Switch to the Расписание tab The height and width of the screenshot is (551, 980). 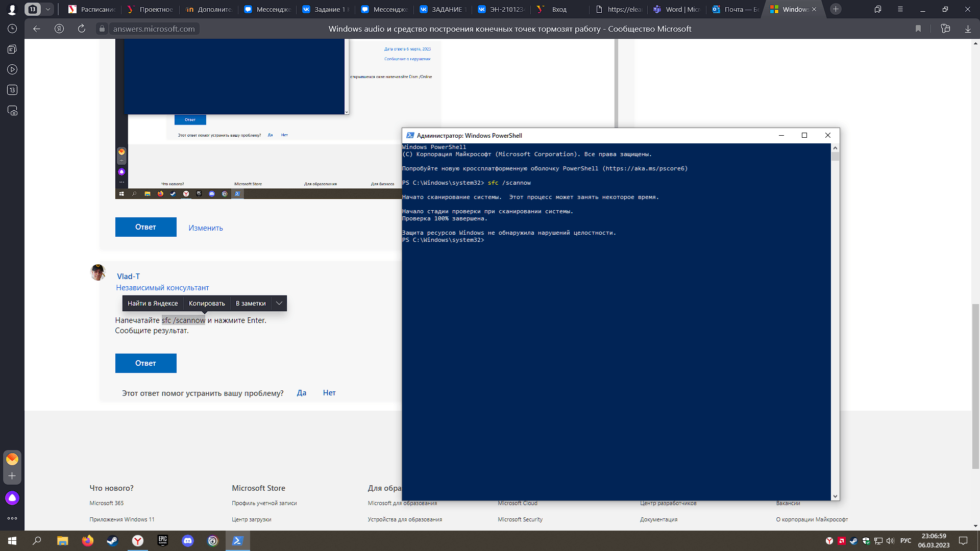pos(92,9)
